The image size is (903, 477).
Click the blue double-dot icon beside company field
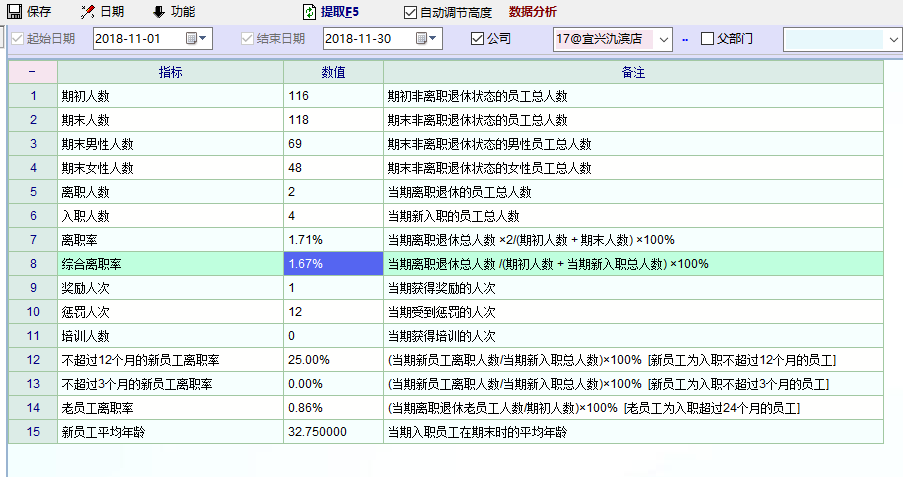coord(685,39)
